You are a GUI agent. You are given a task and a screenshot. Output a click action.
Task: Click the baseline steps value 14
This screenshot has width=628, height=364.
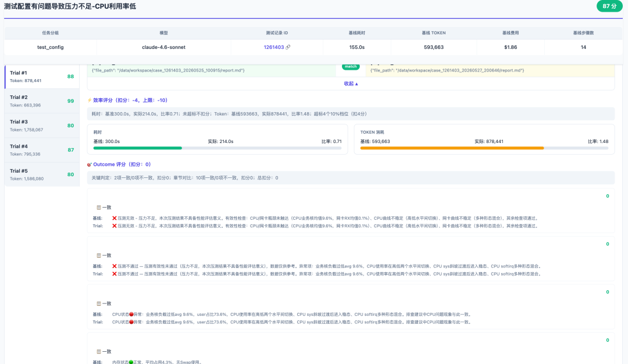click(x=583, y=47)
